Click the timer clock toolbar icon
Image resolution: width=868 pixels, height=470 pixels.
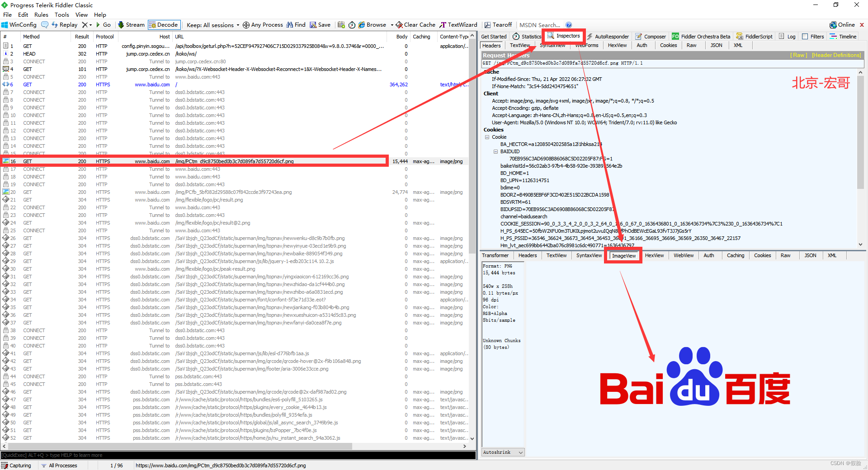point(352,25)
